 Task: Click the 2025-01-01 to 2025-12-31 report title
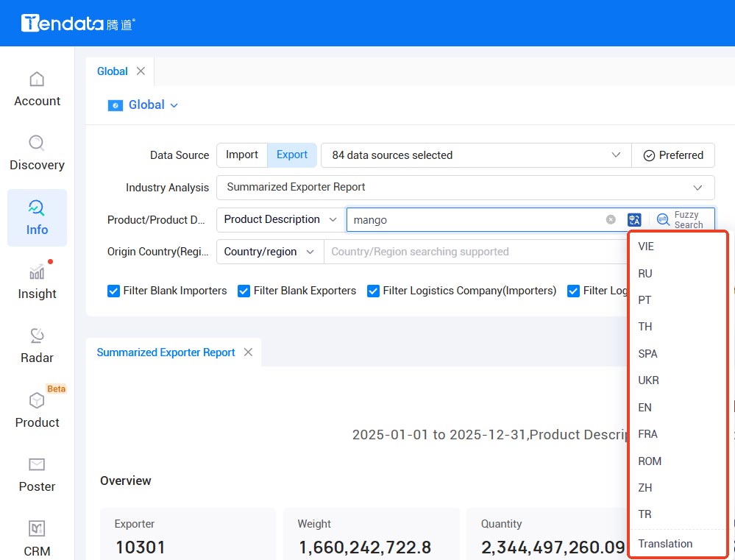tap(490, 435)
